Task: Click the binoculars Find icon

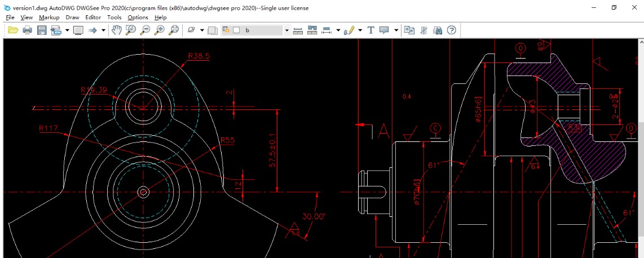Action: (x=437, y=30)
